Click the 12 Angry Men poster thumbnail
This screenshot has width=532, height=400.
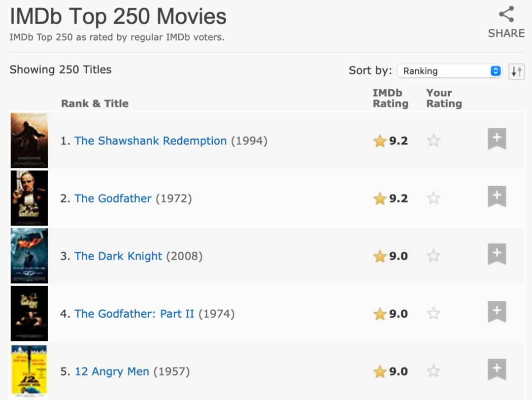click(29, 371)
